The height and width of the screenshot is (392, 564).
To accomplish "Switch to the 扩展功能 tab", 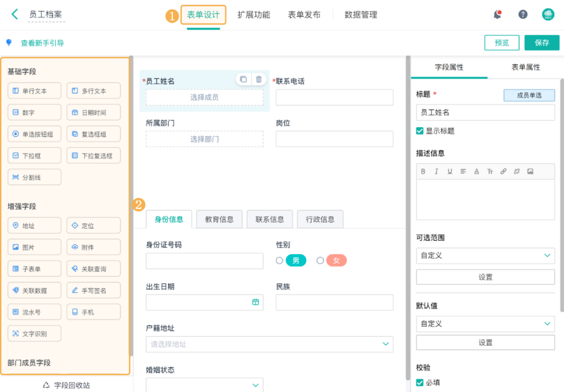I will tap(254, 15).
